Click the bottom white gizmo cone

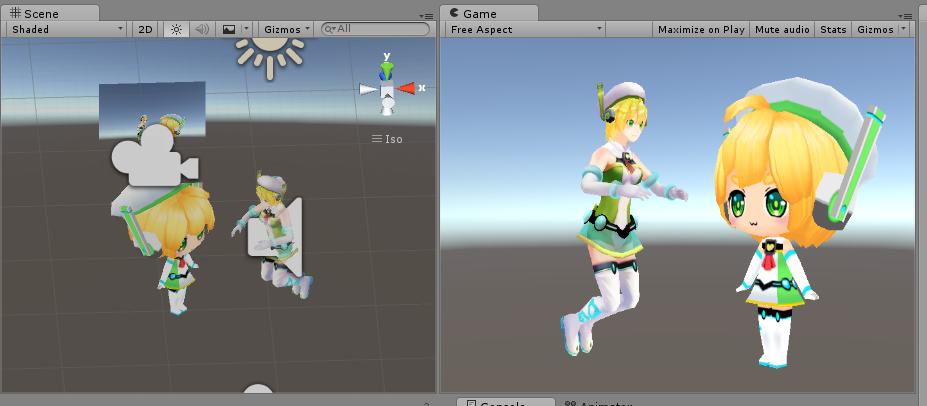(x=387, y=107)
